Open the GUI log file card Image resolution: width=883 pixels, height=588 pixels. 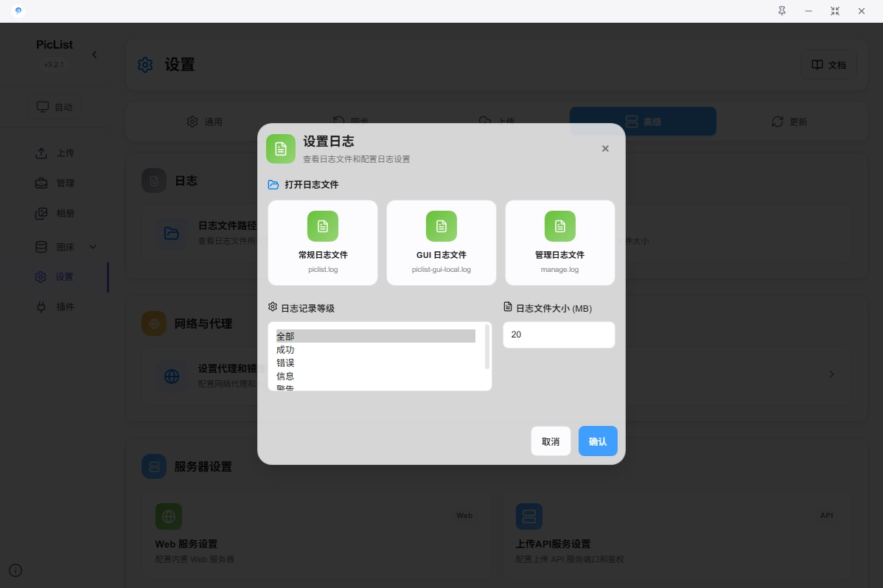pos(441,242)
